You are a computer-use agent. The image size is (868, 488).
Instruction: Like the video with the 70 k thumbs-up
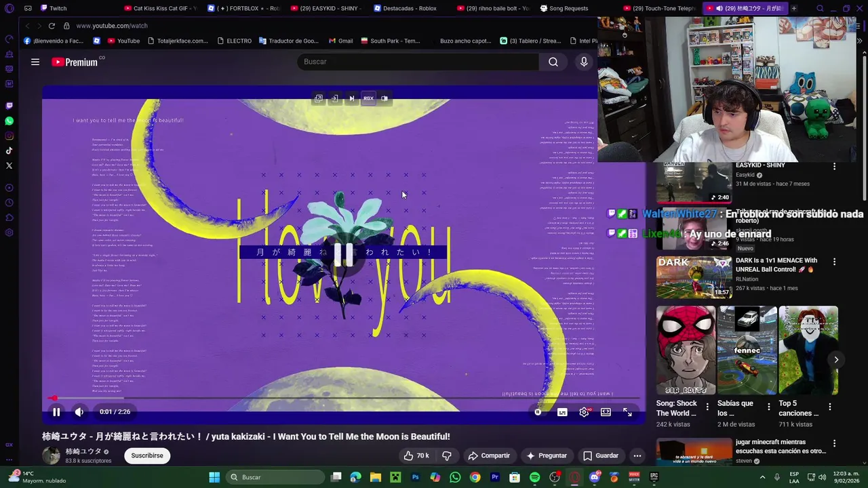pyautogui.click(x=416, y=455)
